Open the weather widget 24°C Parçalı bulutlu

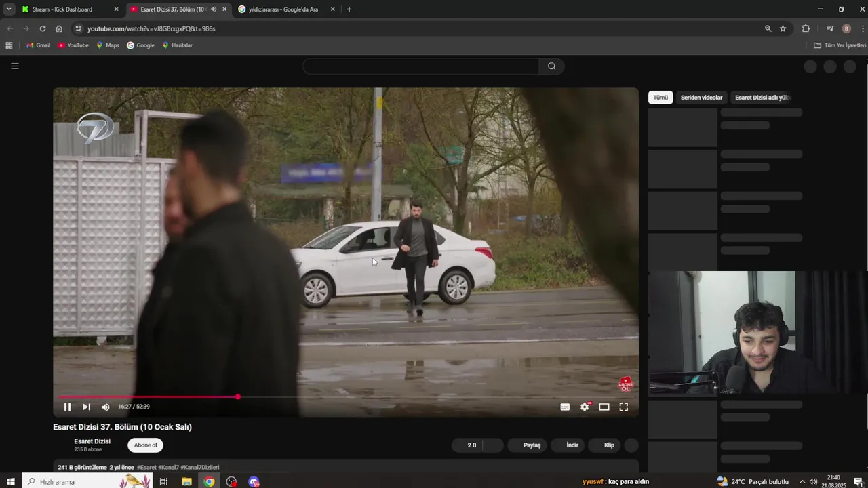click(x=753, y=481)
